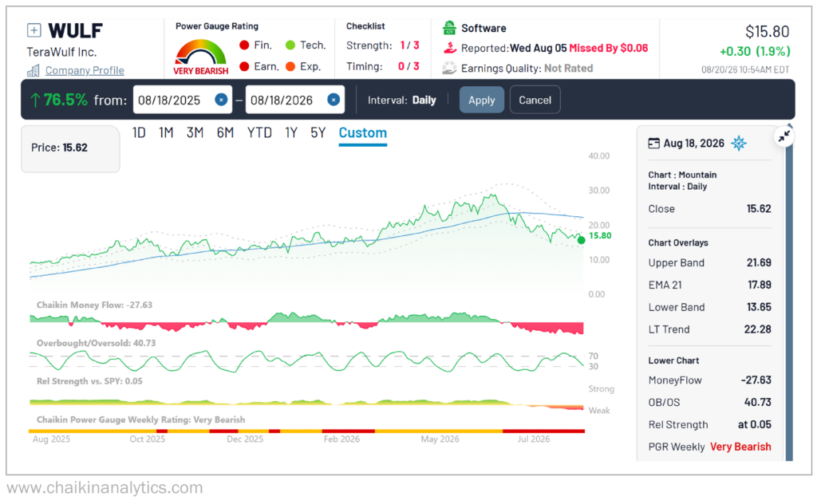Click the MoneyFlow -27.63 row
The width and height of the screenshot is (817, 504).
coord(709,380)
